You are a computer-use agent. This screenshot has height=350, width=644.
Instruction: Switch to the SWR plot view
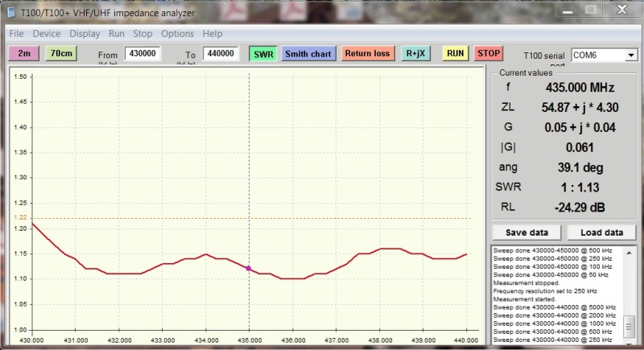tap(262, 54)
